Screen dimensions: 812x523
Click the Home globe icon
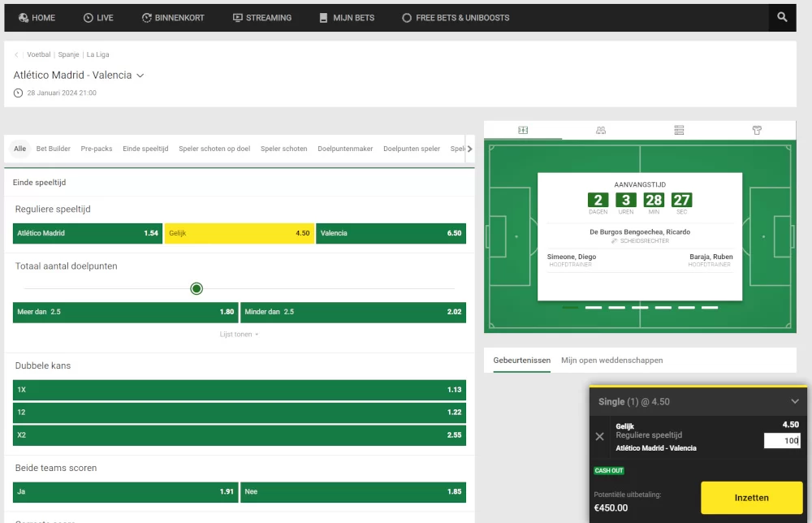pos(24,18)
